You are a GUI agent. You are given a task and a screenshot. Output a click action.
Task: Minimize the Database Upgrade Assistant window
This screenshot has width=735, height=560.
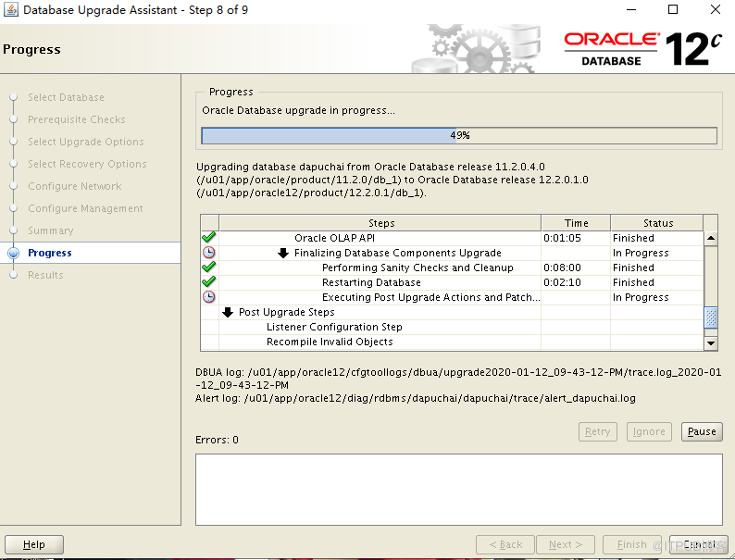631,9
